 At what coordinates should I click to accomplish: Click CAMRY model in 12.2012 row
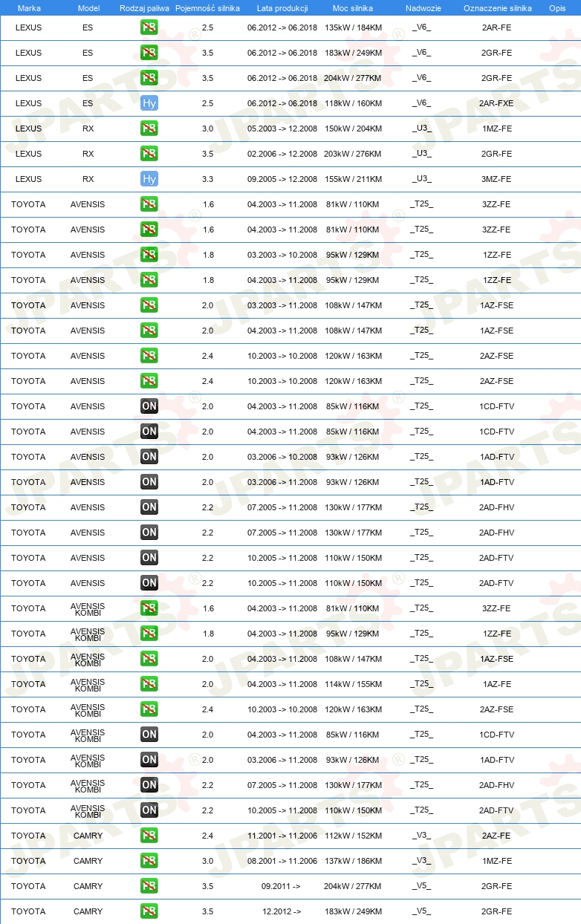coord(88,911)
